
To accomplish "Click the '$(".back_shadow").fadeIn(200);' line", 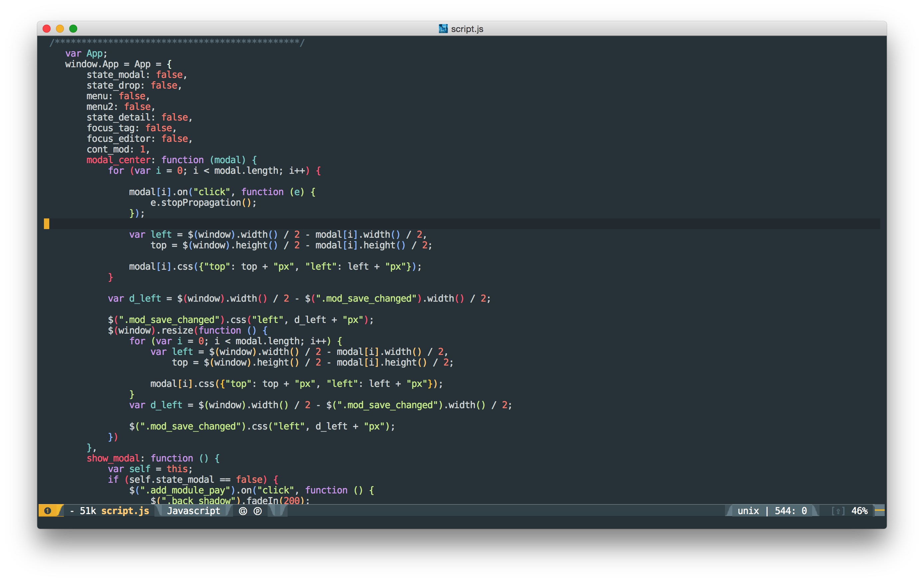I will [x=230, y=500].
